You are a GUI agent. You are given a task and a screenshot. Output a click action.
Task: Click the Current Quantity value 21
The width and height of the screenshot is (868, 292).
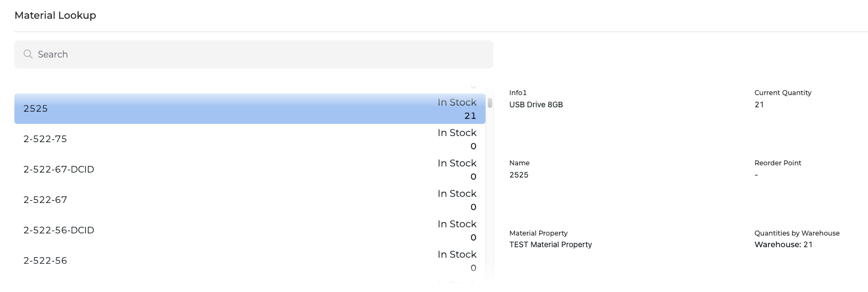pos(759,105)
